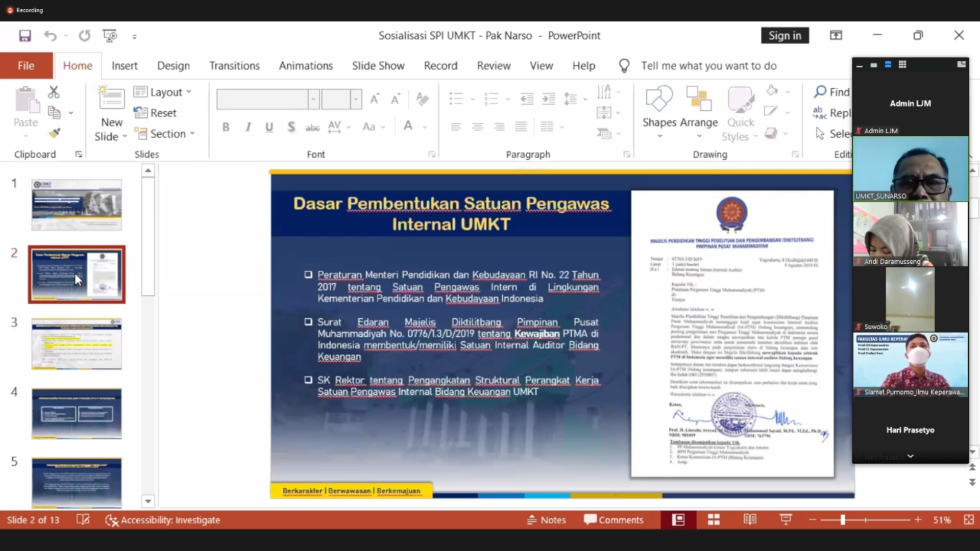Image resolution: width=980 pixels, height=551 pixels.
Task: Click the Format Painter brush icon
Action: coord(55,133)
